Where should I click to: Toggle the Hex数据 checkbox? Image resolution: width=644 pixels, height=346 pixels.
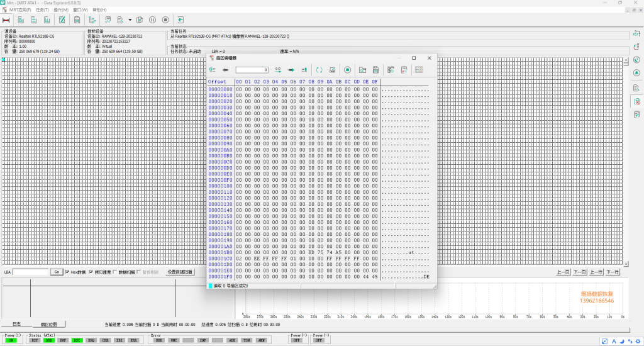coord(67,272)
